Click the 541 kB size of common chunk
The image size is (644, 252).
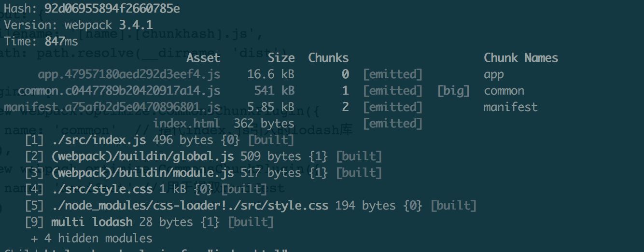tap(274, 91)
